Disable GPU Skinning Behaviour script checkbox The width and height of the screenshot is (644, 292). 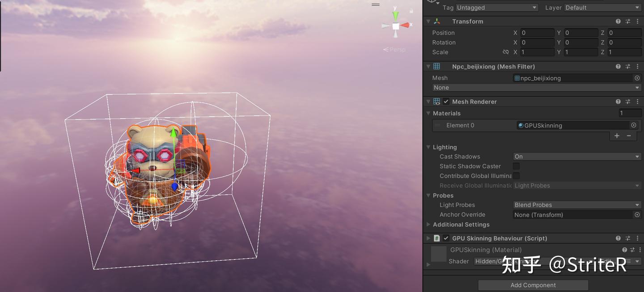446,238
